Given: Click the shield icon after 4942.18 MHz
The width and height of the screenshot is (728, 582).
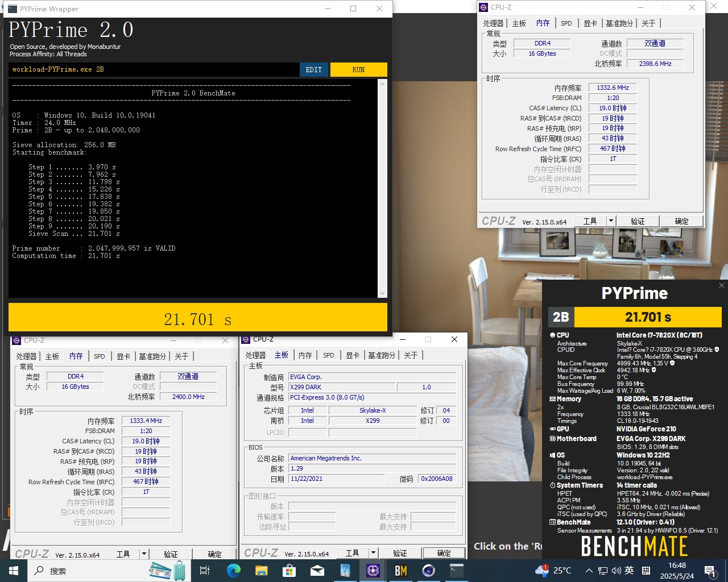Looking at the screenshot, I should pyautogui.click(x=653, y=370).
